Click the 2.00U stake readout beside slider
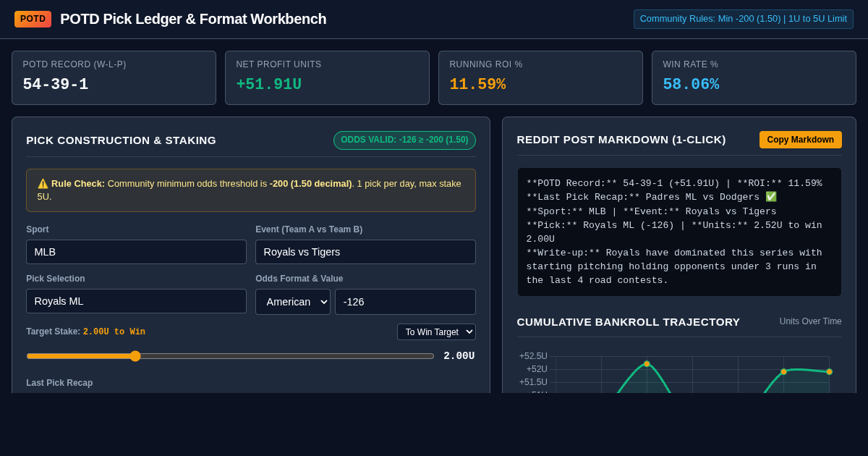This screenshot has height=456, width=868. (x=459, y=356)
